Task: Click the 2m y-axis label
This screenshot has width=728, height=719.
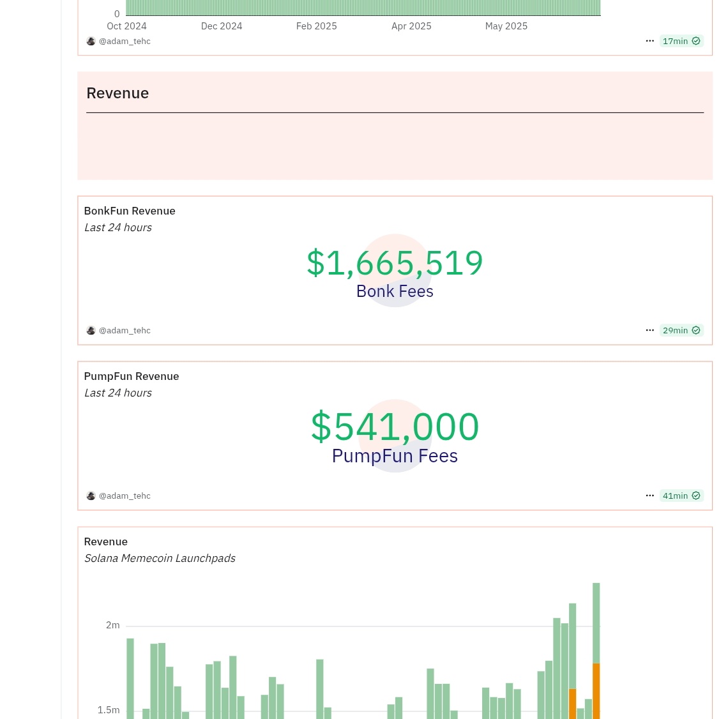Action: pos(113,625)
